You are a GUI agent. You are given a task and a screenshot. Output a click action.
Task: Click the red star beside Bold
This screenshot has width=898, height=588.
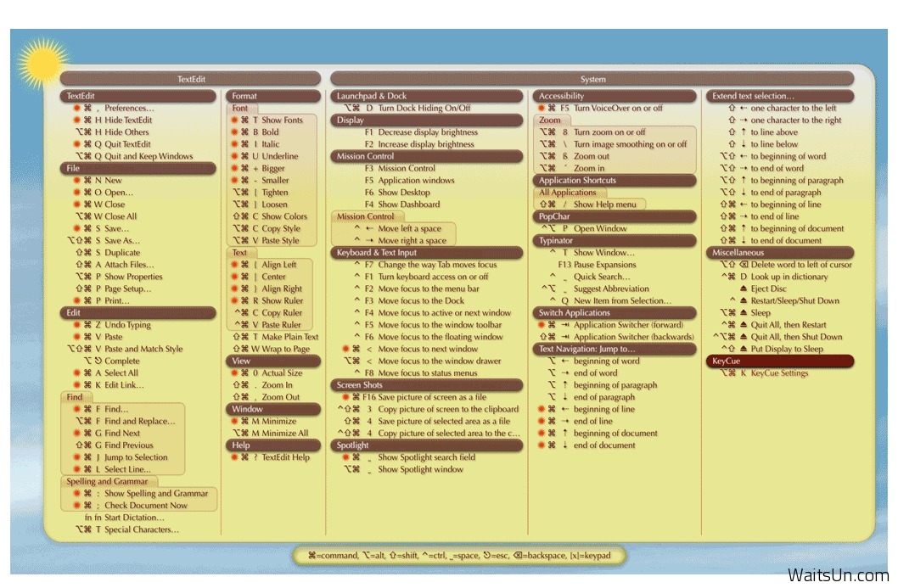233,132
